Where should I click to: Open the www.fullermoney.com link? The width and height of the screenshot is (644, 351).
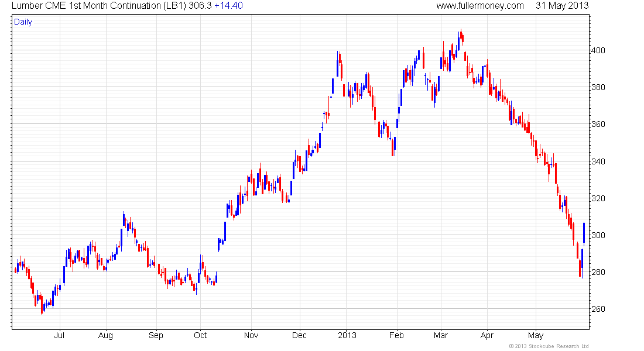[479, 6]
